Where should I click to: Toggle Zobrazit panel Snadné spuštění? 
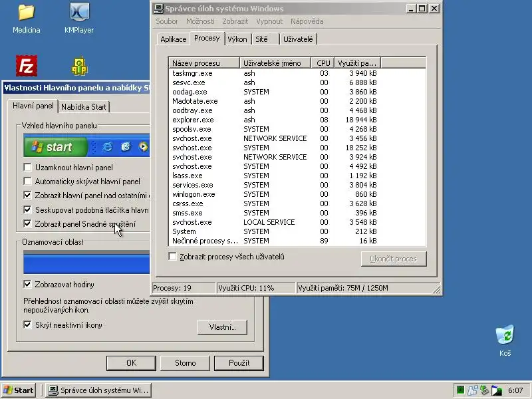[27, 223]
